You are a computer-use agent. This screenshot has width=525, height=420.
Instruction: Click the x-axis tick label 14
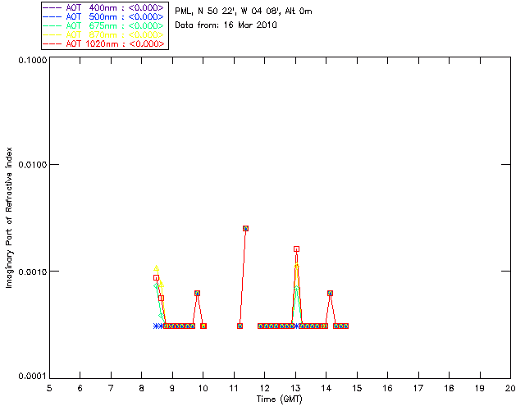(x=326, y=388)
